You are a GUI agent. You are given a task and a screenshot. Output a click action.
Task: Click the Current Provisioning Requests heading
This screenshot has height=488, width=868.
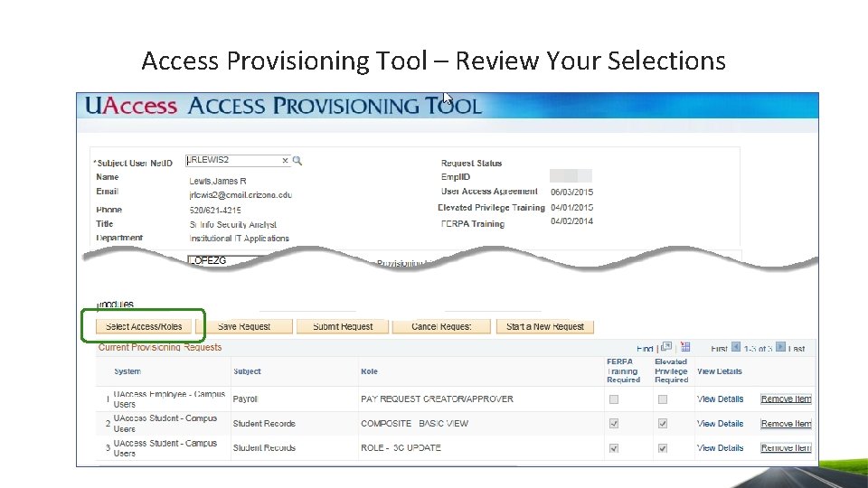(x=160, y=347)
